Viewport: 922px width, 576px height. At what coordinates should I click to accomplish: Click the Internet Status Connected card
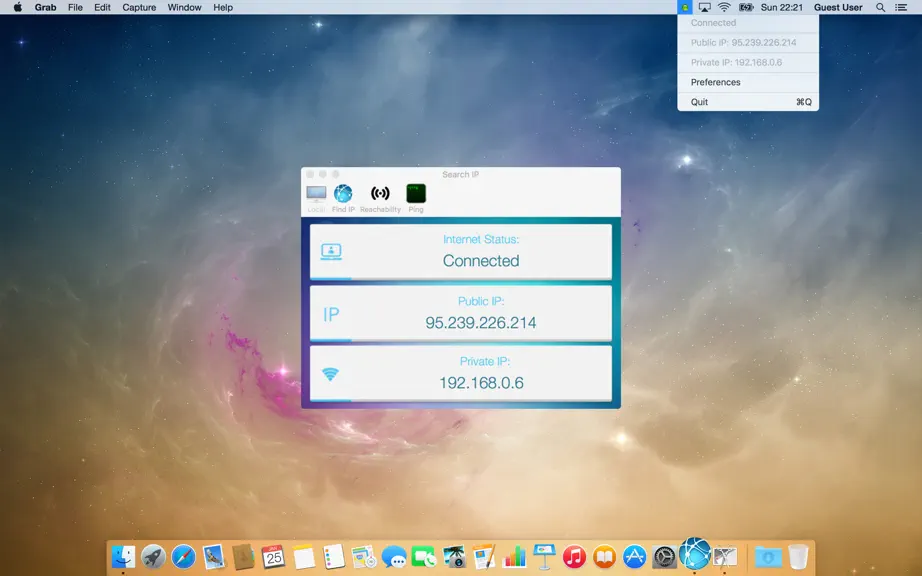[x=460, y=252]
